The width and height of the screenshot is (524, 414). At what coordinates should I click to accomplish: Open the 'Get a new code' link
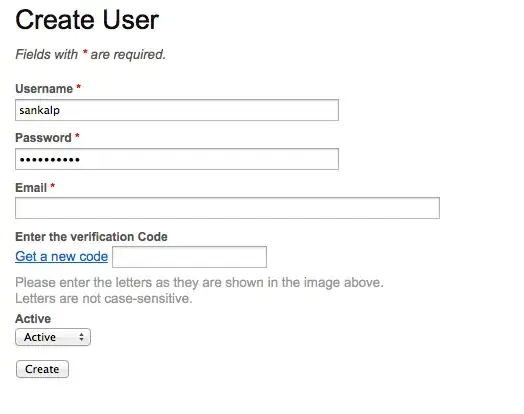click(x=61, y=257)
